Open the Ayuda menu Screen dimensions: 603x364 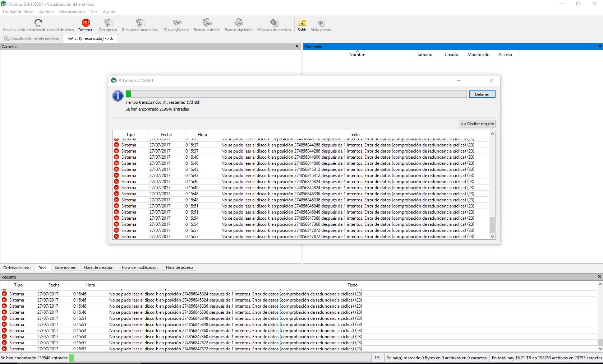(109, 12)
